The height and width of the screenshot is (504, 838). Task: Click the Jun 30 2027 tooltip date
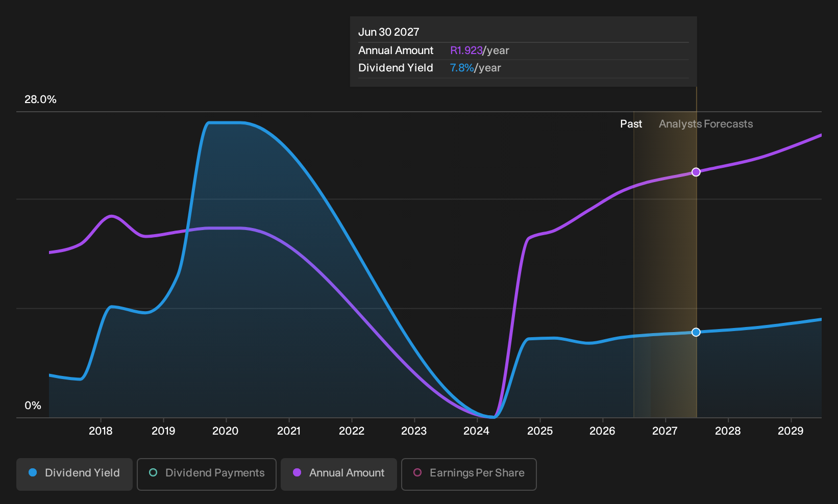[388, 32]
